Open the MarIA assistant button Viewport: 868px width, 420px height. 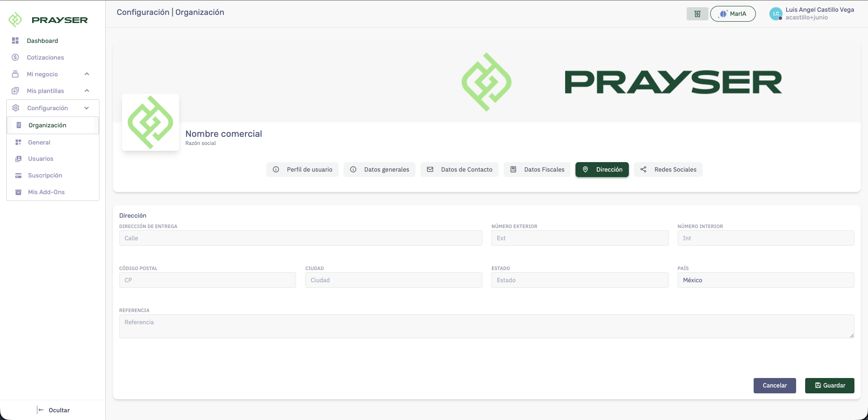pos(733,14)
